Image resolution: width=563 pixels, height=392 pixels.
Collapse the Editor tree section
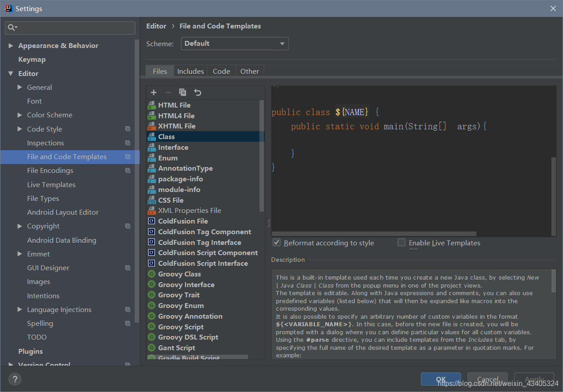(11, 74)
